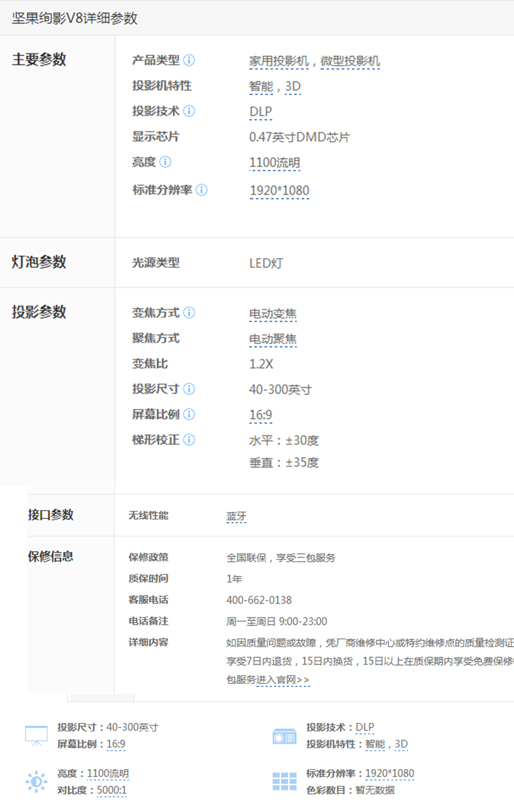Viewport: 514px width, 812px height.
Task: Click the 详细内容 label
Action: pyautogui.click(x=148, y=642)
